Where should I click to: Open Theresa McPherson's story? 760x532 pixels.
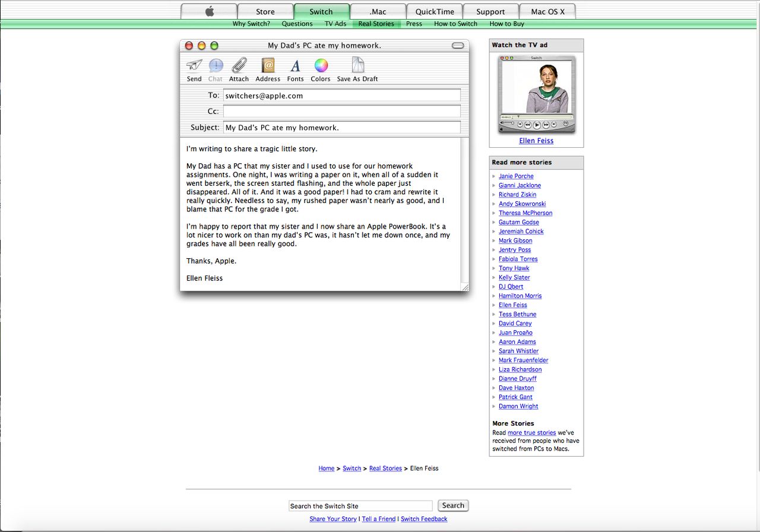point(525,213)
